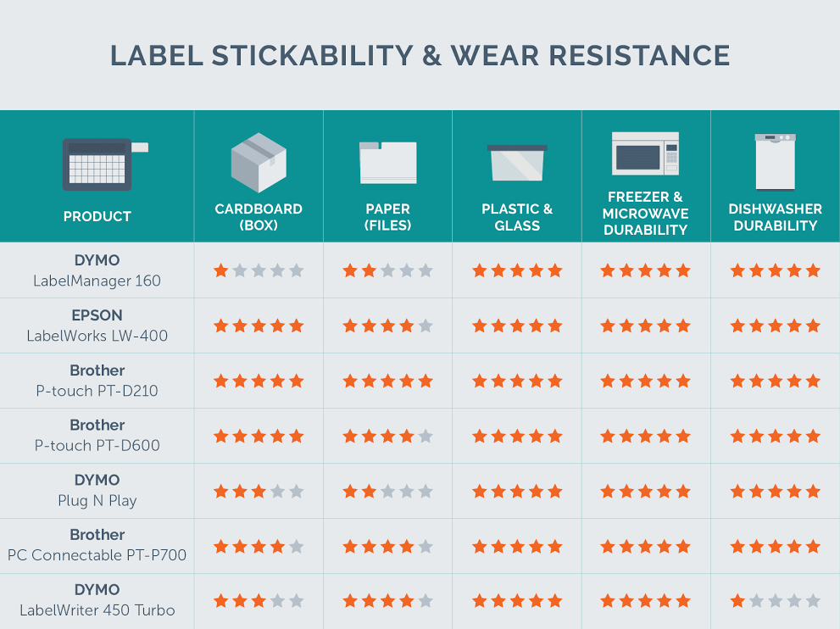Click the paper files folder icon
Screen dimensions: 840x629
click(387, 162)
